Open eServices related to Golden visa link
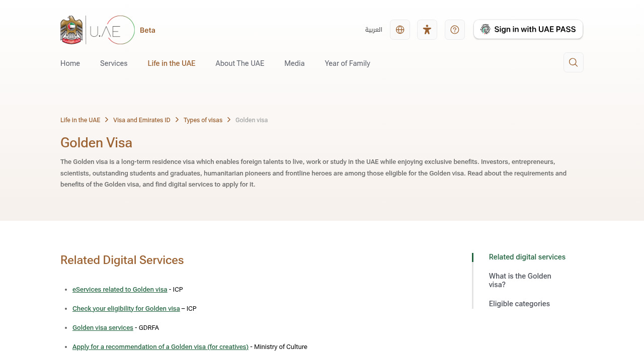Image resolution: width=644 pixels, height=352 pixels. click(x=120, y=290)
